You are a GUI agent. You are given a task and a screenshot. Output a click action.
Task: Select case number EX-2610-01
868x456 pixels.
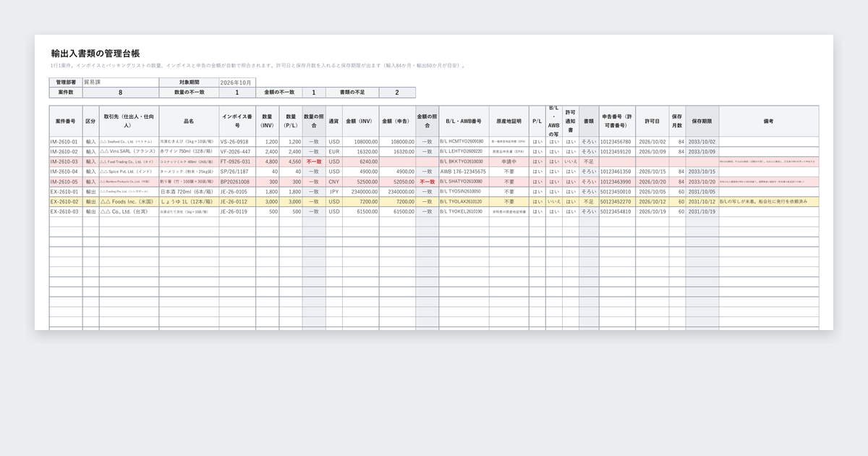coord(66,192)
